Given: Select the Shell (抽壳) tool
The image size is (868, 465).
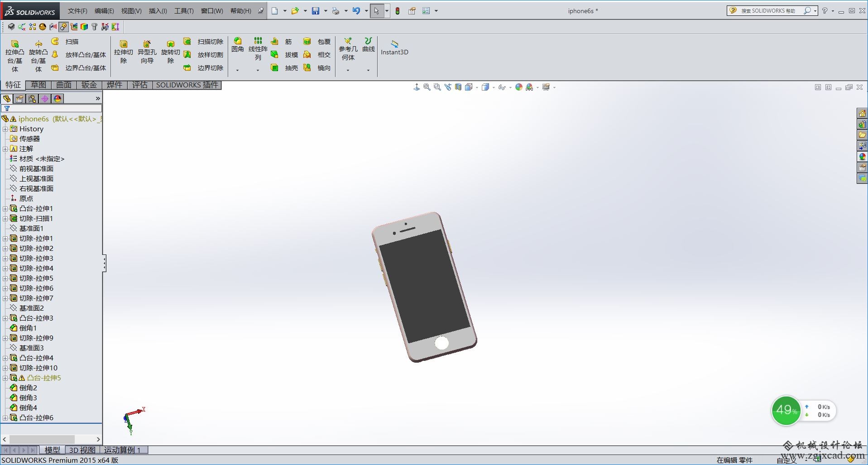Looking at the screenshot, I should point(284,68).
